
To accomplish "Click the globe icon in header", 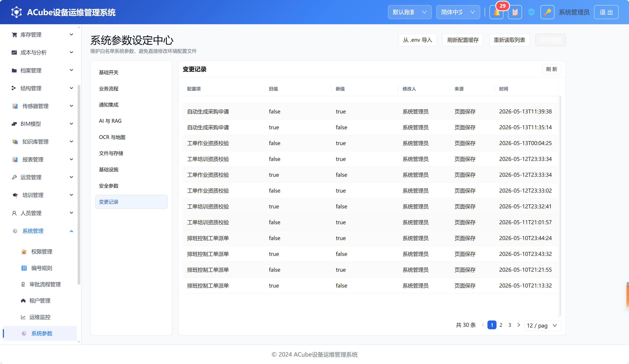I will coord(531,12).
